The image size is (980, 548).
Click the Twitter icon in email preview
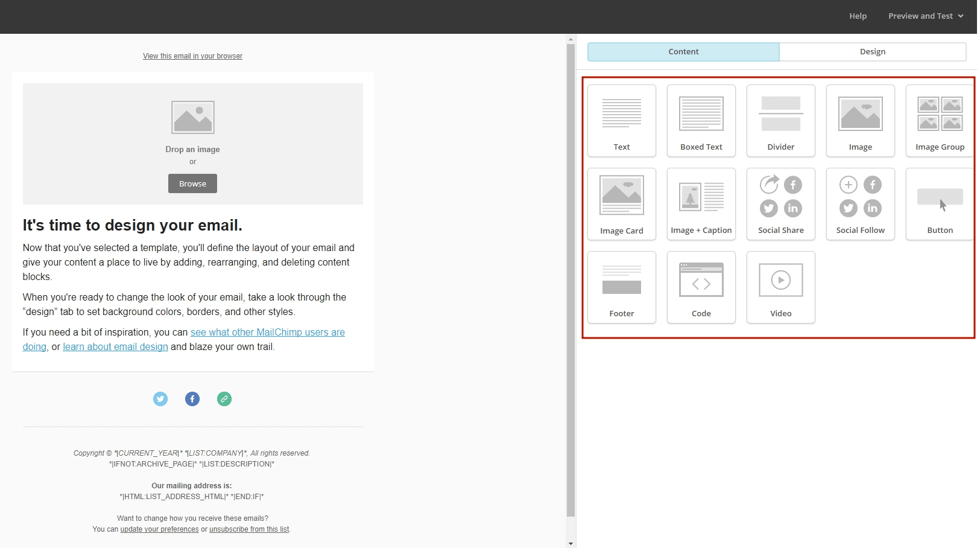coord(160,399)
